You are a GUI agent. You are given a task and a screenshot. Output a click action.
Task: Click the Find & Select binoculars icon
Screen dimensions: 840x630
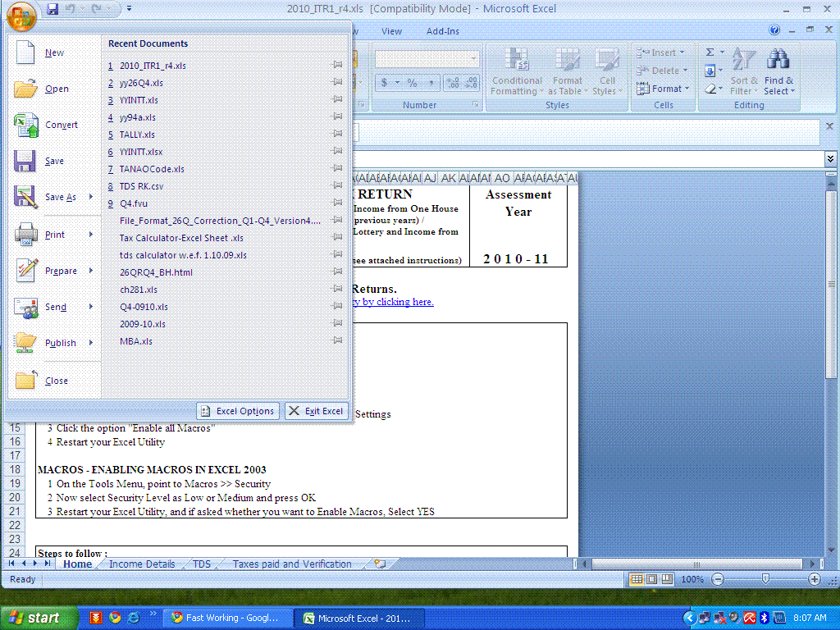coord(778,59)
